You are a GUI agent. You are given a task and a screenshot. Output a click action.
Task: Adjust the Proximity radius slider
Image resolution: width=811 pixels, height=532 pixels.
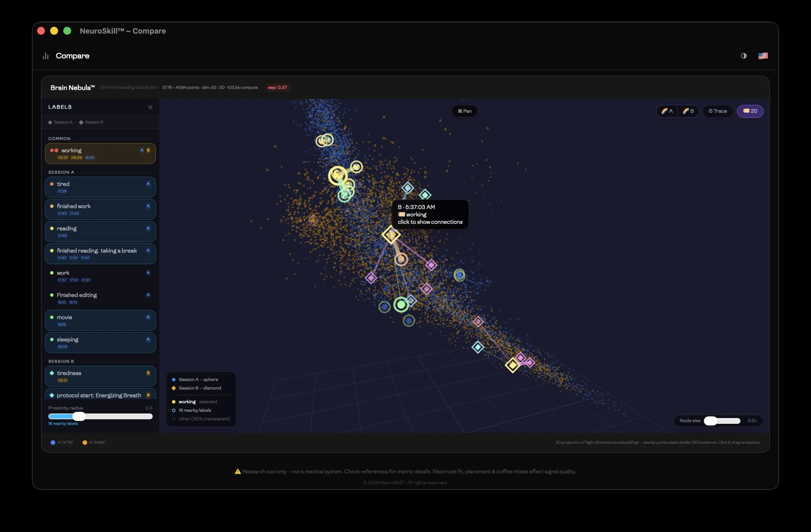point(79,416)
